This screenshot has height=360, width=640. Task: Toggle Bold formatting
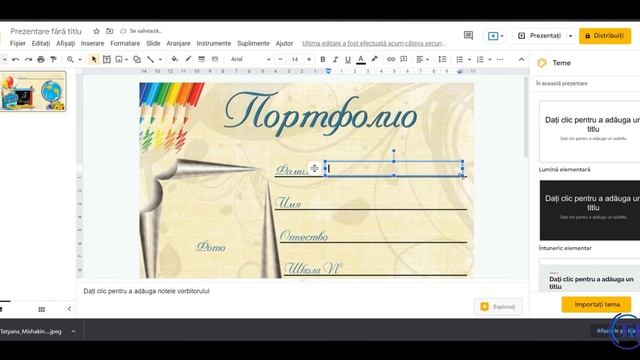click(x=322, y=60)
